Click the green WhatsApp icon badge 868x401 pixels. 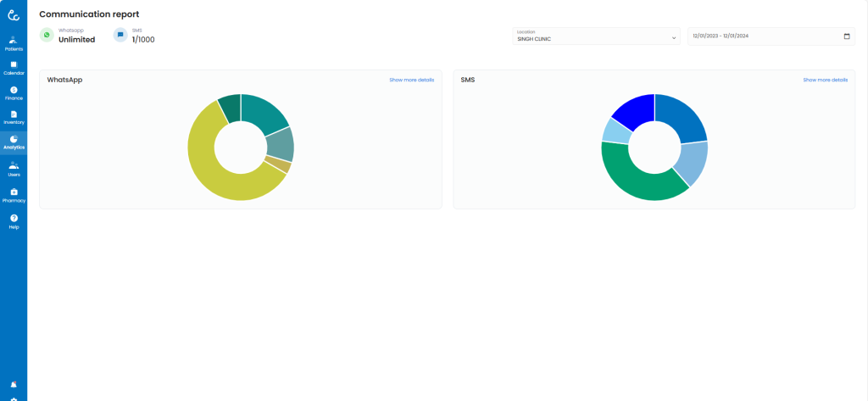47,35
